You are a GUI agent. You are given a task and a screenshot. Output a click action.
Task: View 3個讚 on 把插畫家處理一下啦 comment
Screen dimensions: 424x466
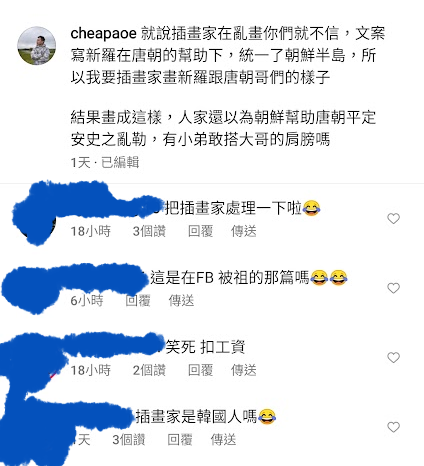coord(149,231)
